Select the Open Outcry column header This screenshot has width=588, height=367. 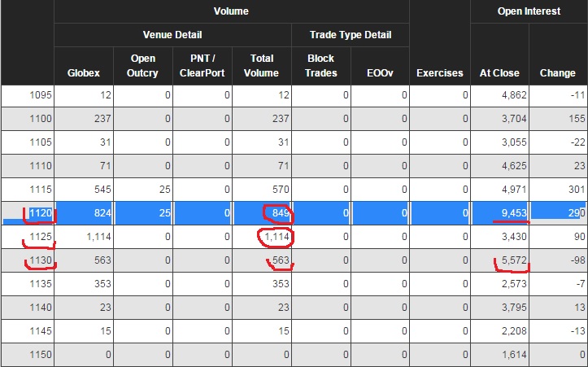coord(142,66)
